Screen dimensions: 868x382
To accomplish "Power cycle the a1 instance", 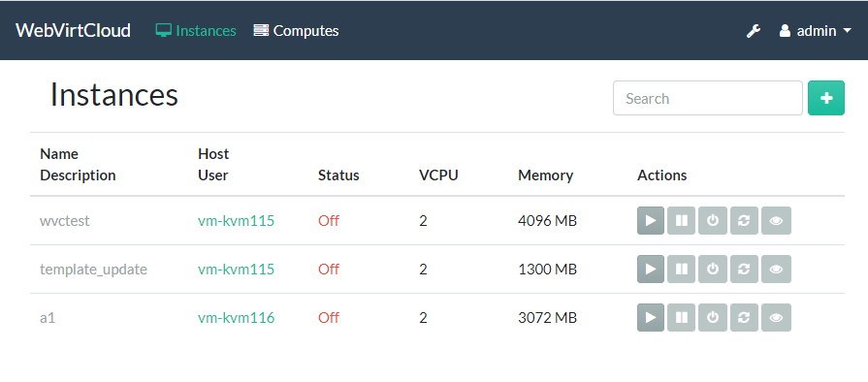I will pos(744,317).
